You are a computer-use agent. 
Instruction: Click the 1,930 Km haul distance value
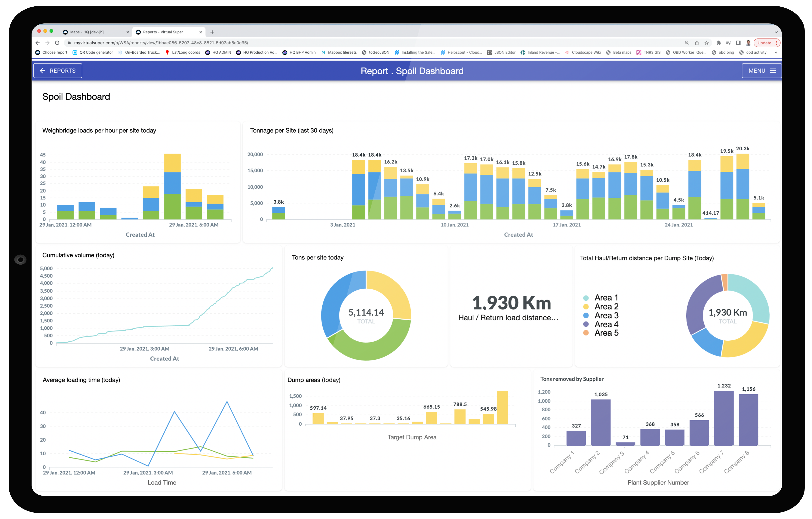point(511,303)
